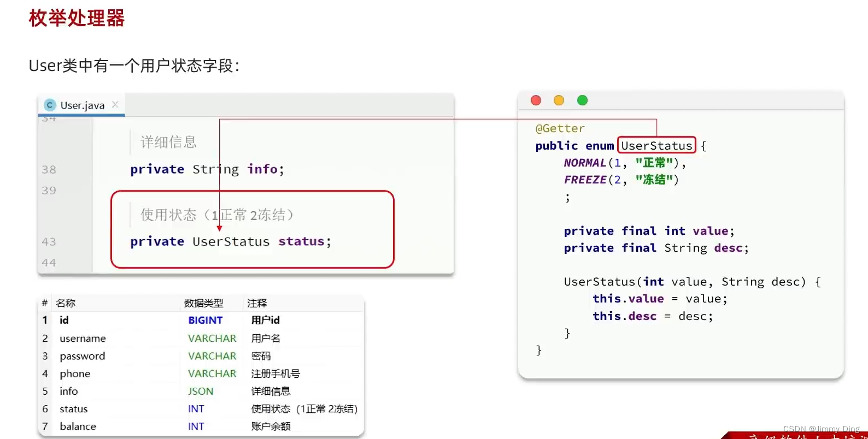This screenshot has height=439, width=868.
Task: Click the 'info' field name in User.java
Action: pos(262,169)
